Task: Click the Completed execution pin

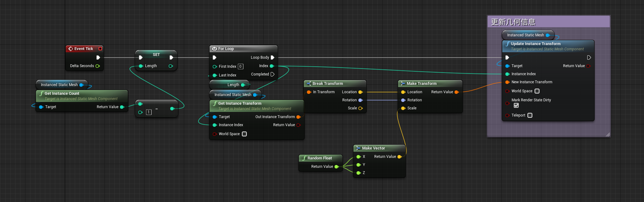Action: (x=273, y=74)
